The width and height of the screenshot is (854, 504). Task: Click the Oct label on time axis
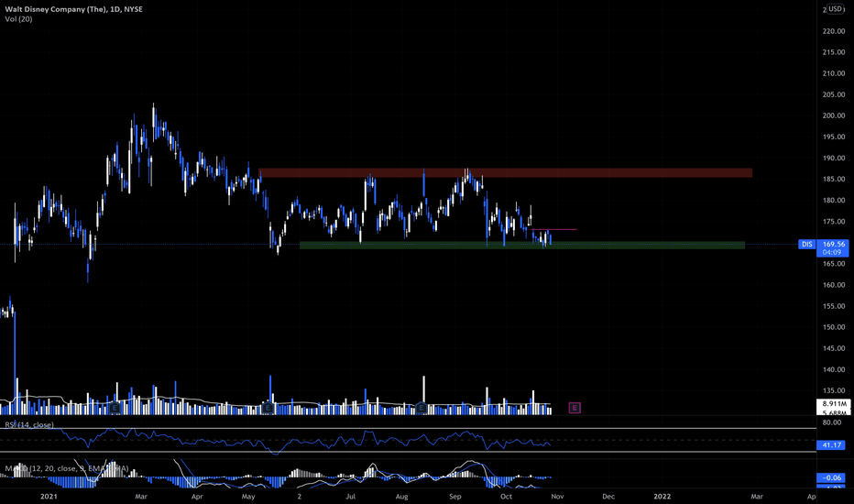[x=506, y=497]
